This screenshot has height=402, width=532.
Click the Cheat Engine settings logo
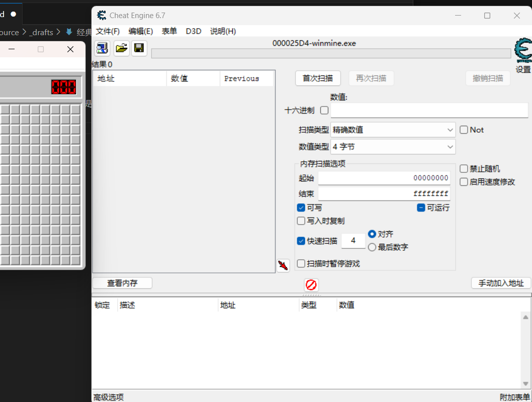(523, 51)
